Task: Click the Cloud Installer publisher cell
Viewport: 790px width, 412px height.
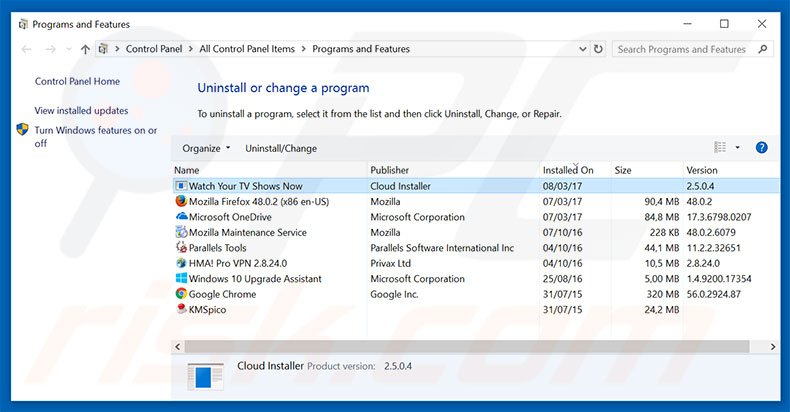Action: click(401, 186)
